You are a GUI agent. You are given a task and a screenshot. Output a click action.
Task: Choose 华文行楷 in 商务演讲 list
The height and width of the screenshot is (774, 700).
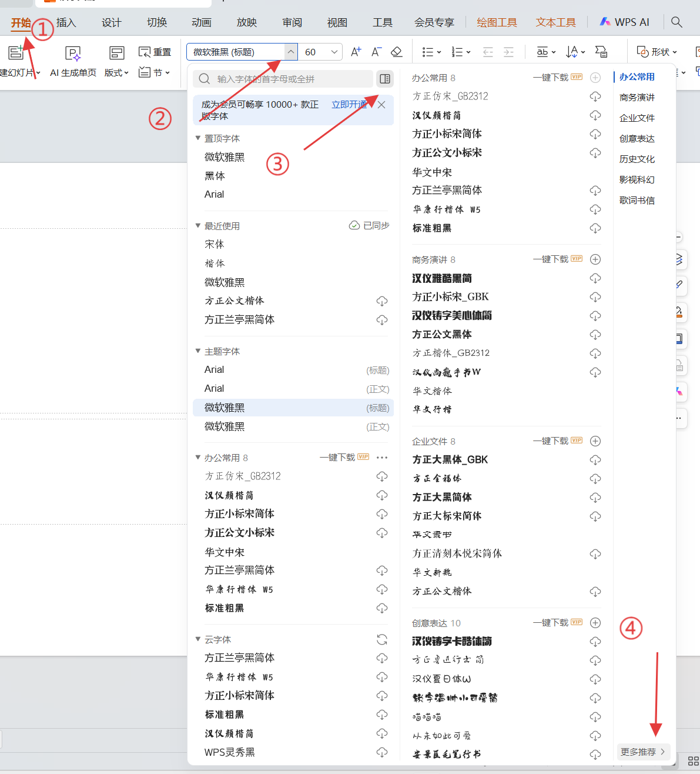[432, 409]
